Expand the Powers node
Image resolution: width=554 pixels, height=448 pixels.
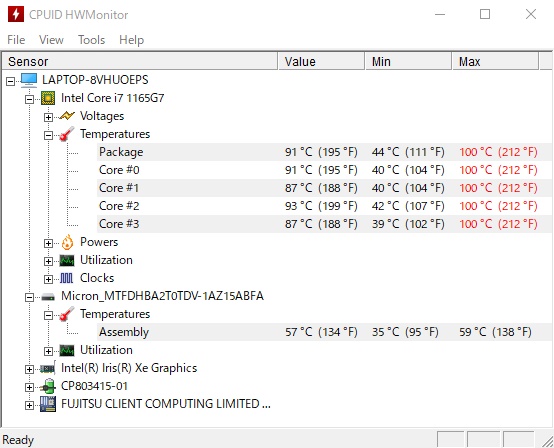pos(48,243)
